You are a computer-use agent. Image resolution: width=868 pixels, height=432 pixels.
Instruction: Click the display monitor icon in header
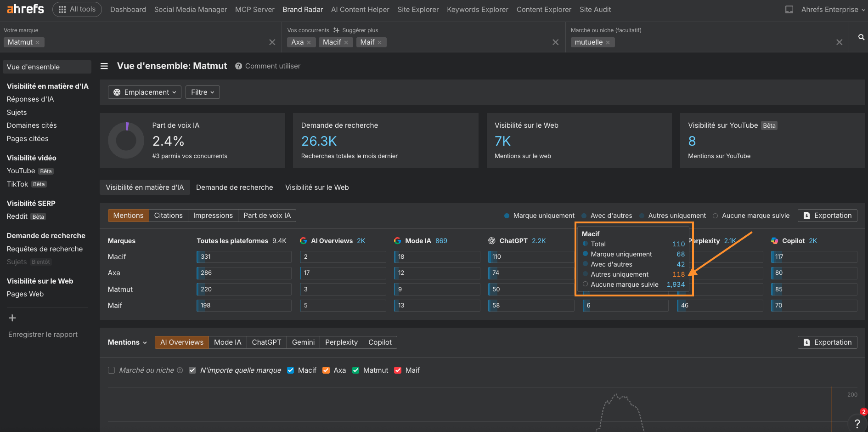click(789, 10)
